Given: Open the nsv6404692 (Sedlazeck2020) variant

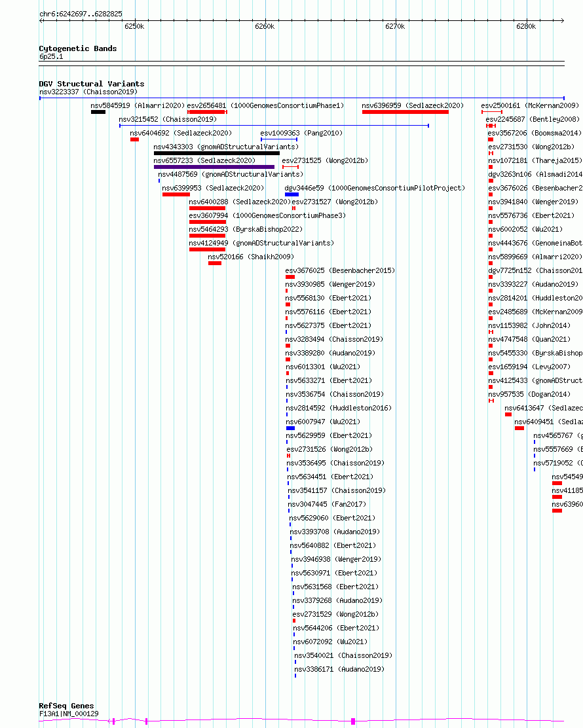Looking at the screenshot, I should [181, 134].
